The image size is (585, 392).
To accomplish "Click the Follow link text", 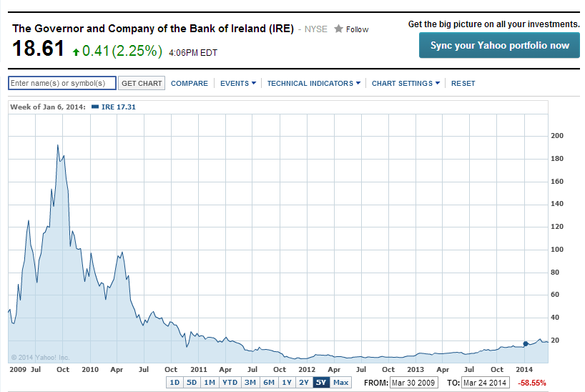I will click(x=357, y=29).
